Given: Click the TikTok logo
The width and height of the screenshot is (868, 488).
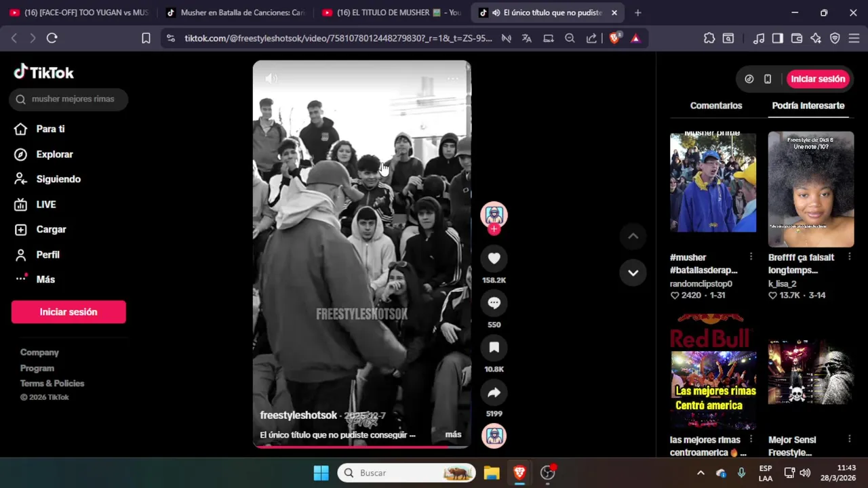Looking at the screenshot, I should pos(44,72).
